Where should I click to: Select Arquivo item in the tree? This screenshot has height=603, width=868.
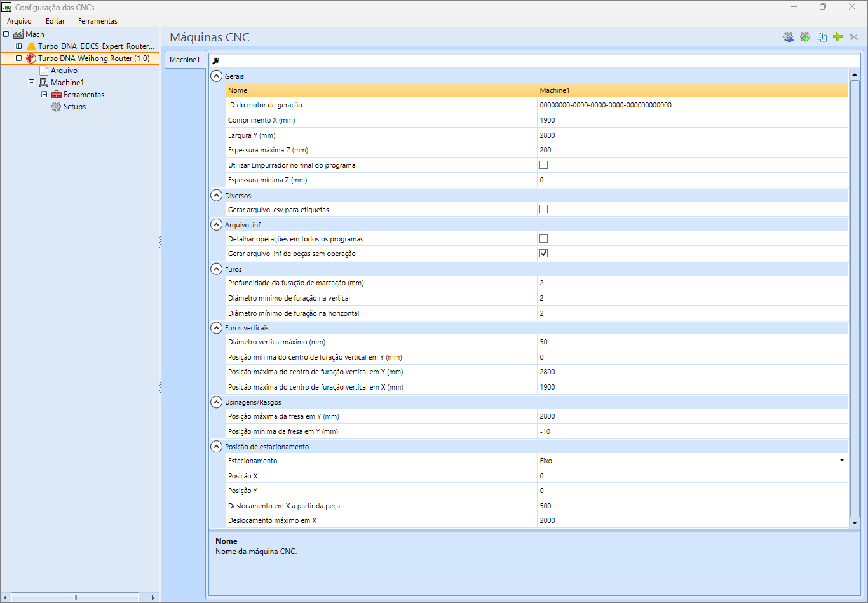(64, 71)
